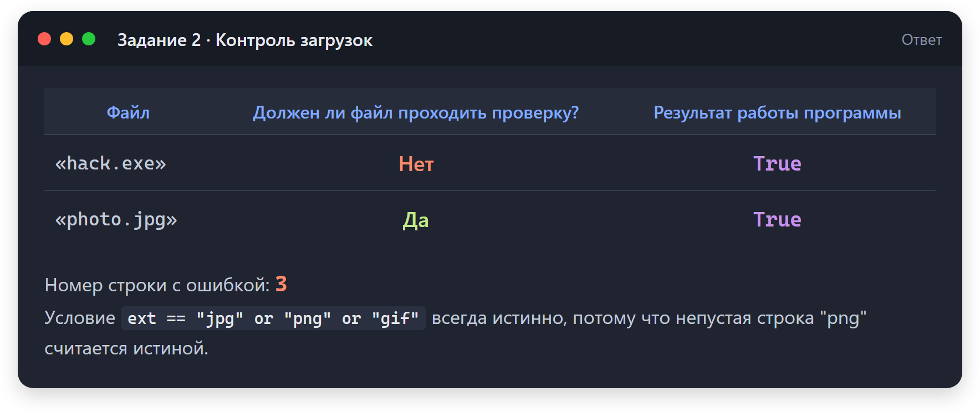Click the error line number "3"
Viewport: 980px width, 412px height.
point(282,284)
